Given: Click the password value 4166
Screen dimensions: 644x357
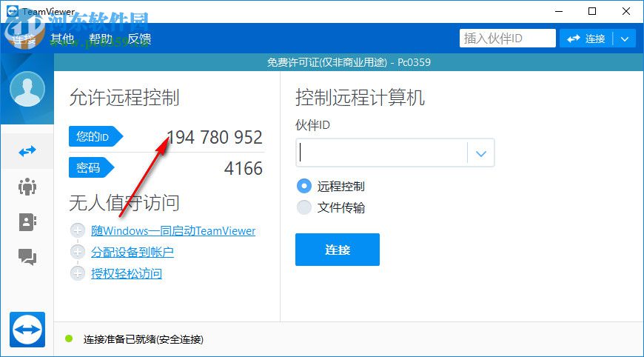Looking at the screenshot, I should (243, 168).
